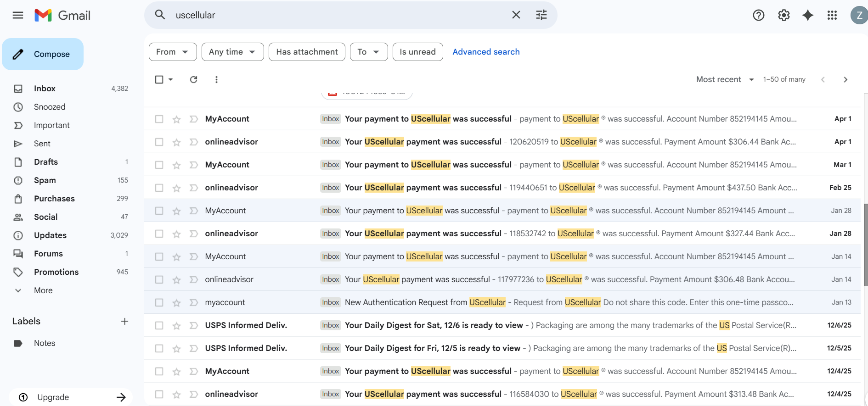Screen dimensions: 868x406
Task: Open the New Authentication Request email
Action: (502, 302)
